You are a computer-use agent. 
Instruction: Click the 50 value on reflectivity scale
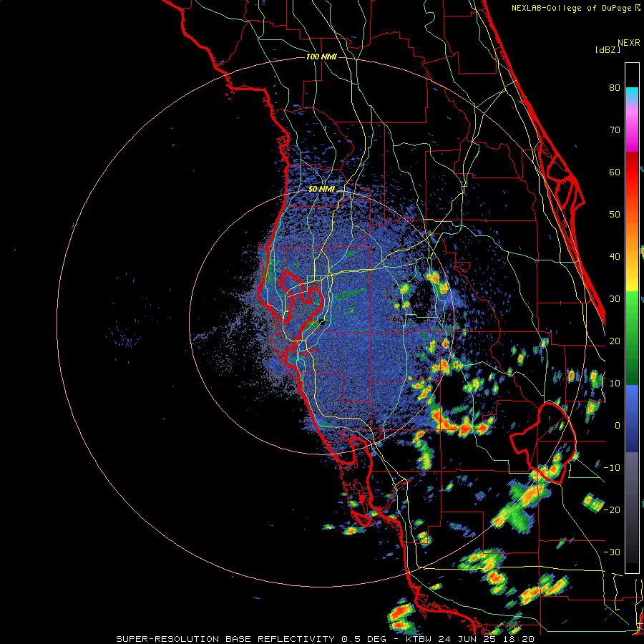pyautogui.click(x=615, y=215)
